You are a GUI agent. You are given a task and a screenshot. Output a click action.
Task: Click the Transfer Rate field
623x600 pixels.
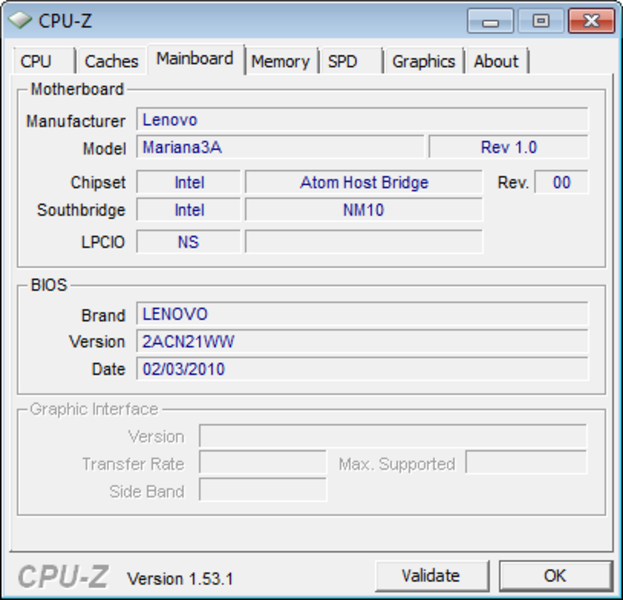pyautogui.click(x=263, y=462)
